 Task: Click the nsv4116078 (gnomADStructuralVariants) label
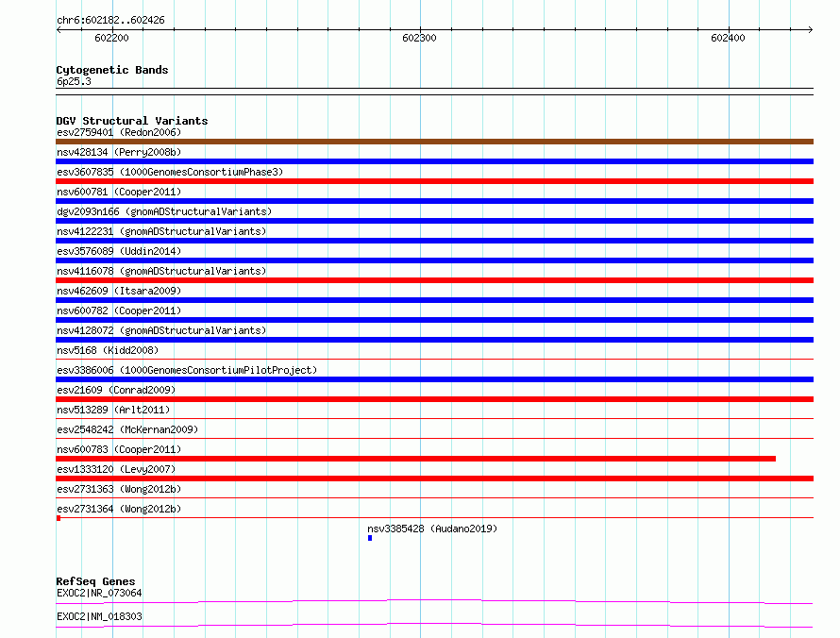click(x=161, y=271)
